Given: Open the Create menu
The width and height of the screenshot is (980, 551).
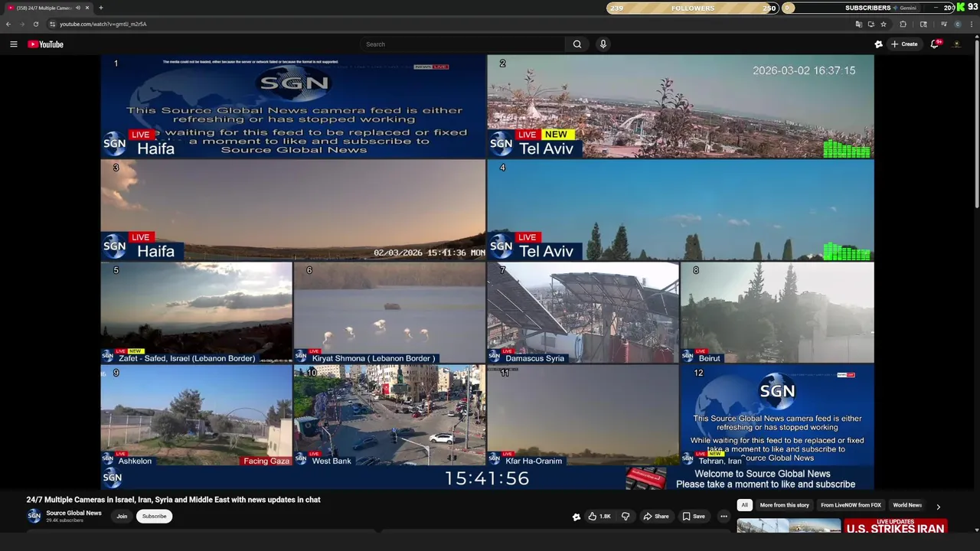Looking at the screenshot, I should 904,44.
